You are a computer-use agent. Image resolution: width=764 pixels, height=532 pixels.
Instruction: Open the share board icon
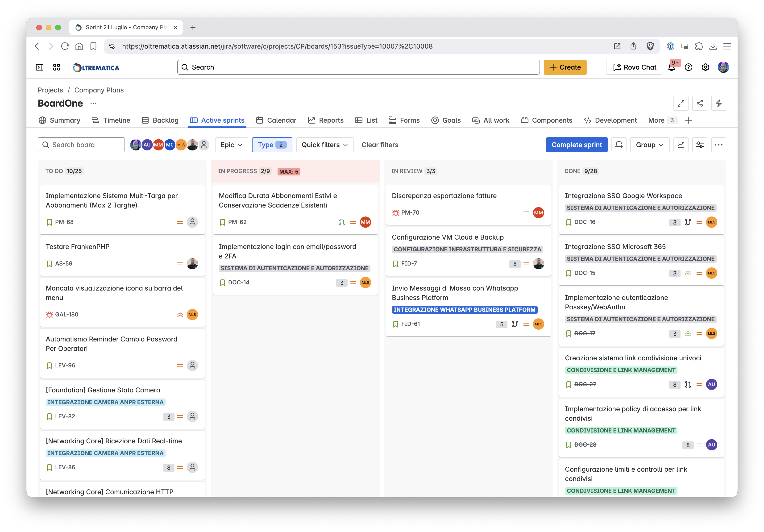pyautogui.click(x=699, y=103)
